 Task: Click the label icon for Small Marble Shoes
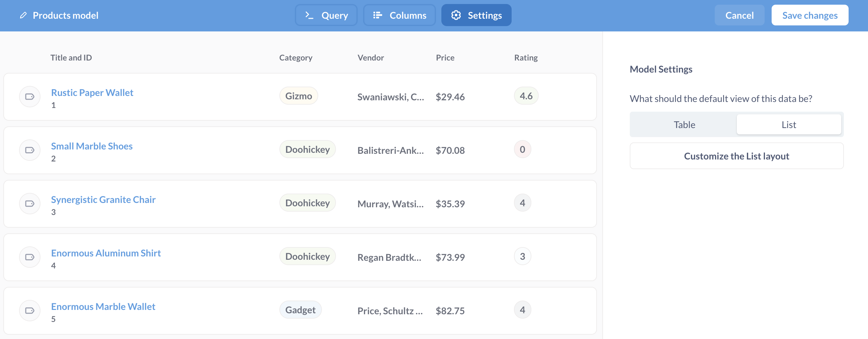click(30, 150)
